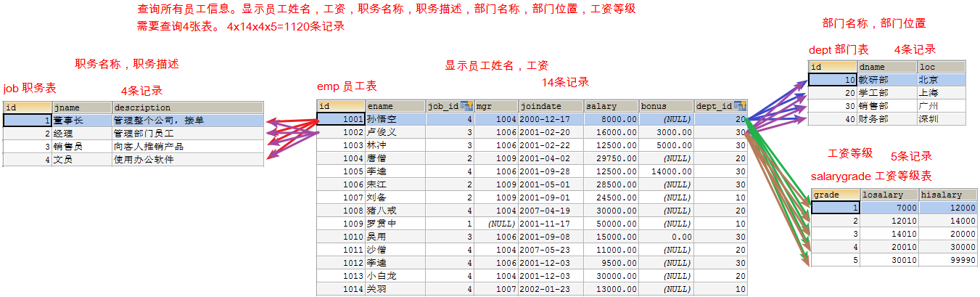Click the description column header in job table
The image size is (980, 297).
coord(187,107)
